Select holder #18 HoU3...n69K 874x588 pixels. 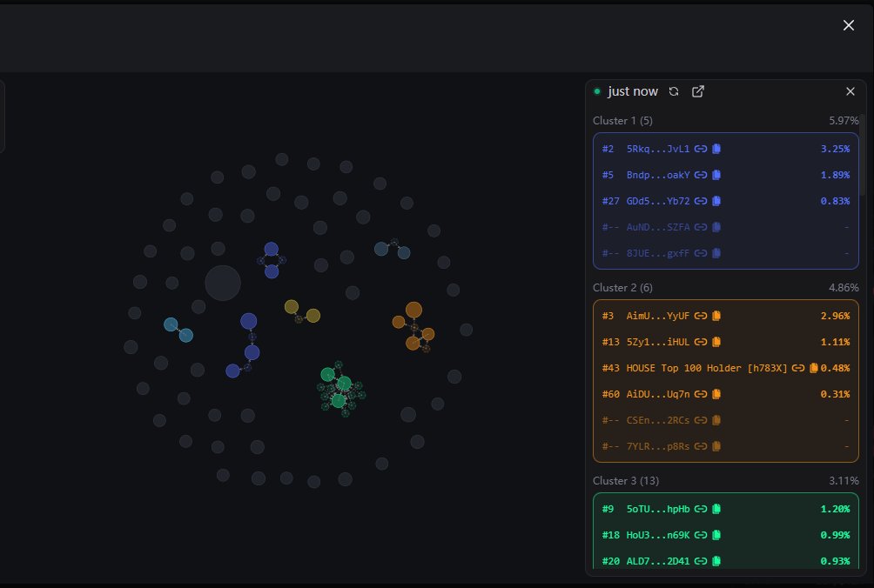[726, 535]
